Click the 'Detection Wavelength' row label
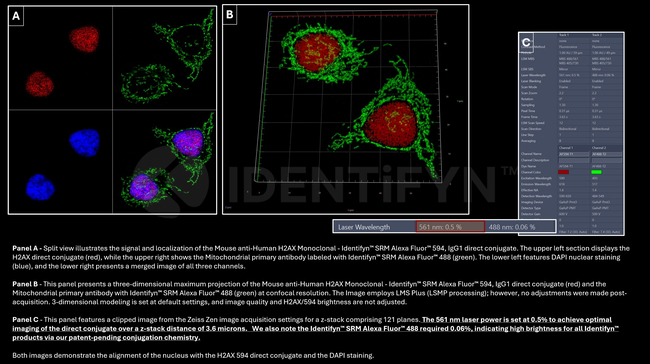The height and width of the screenshot is (364, 650). click(536, 196)
